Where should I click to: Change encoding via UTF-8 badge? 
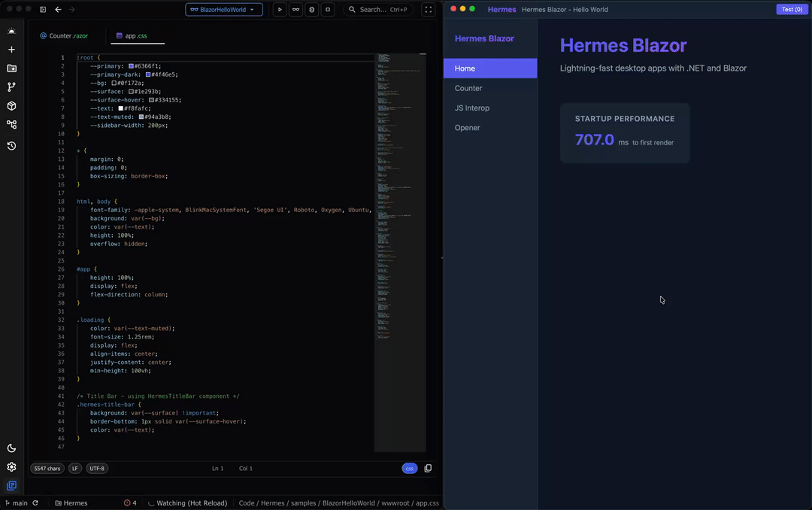point(97,469)
